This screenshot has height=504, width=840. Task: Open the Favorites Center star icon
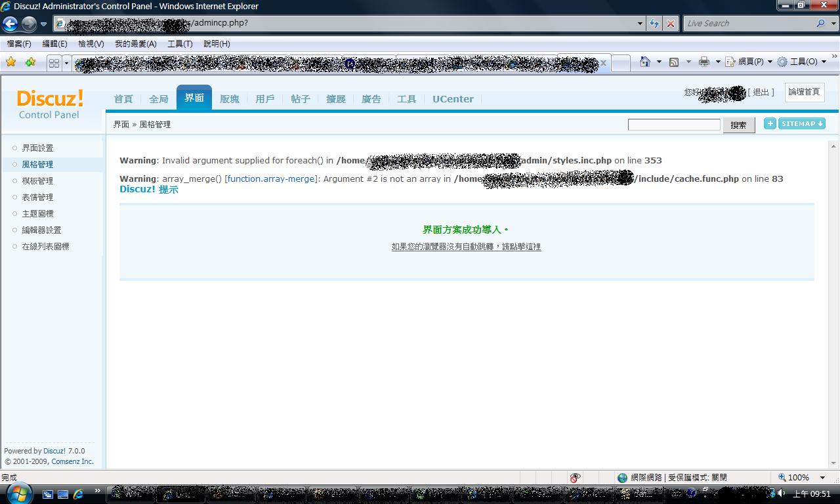tap(11, 62)
